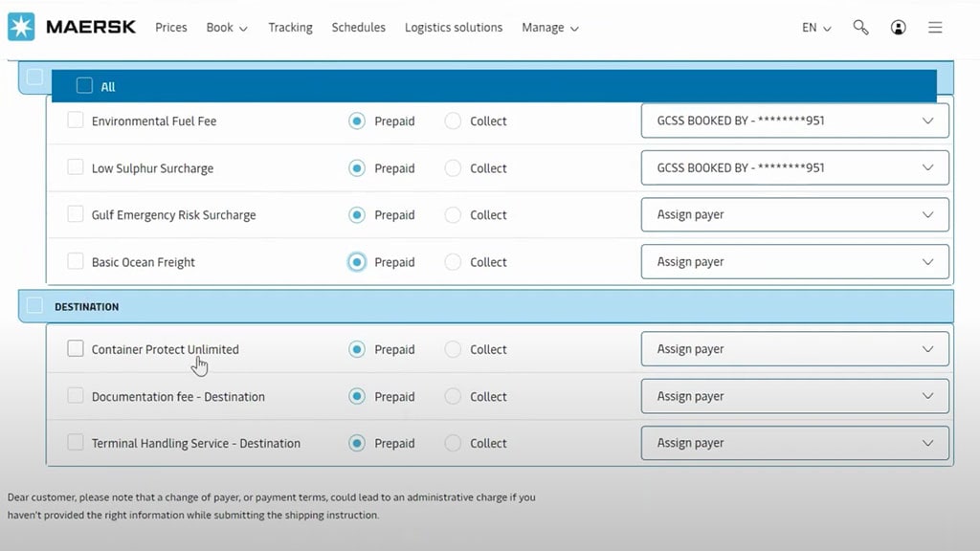Expand the Book menu

(226, 28)
